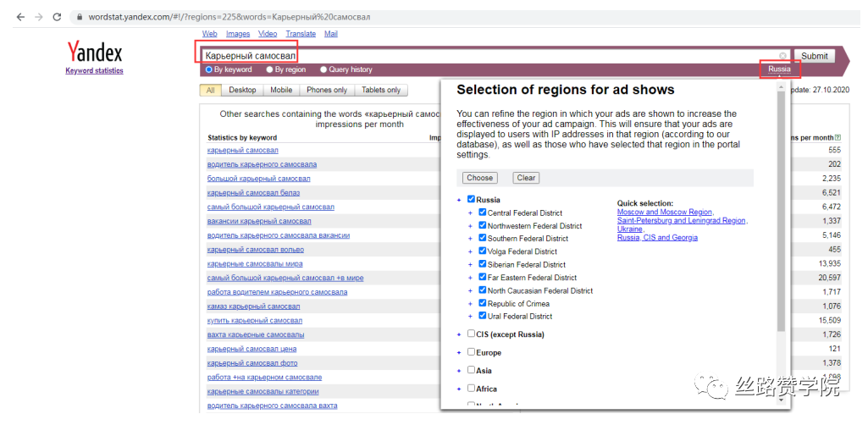Click the regions dialog vertical scrollbar

pyautogui.click(x=780, y=212)
